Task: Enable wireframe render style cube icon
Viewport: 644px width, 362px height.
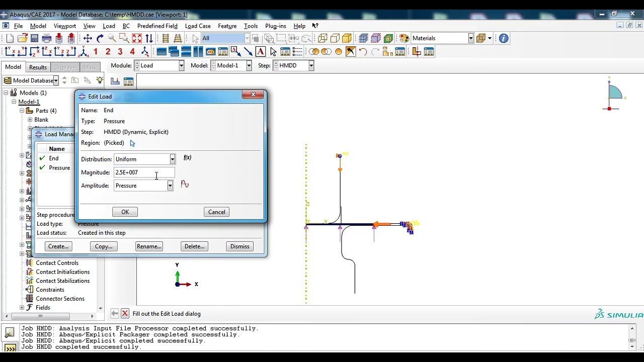Action: [x=323, y=38]
